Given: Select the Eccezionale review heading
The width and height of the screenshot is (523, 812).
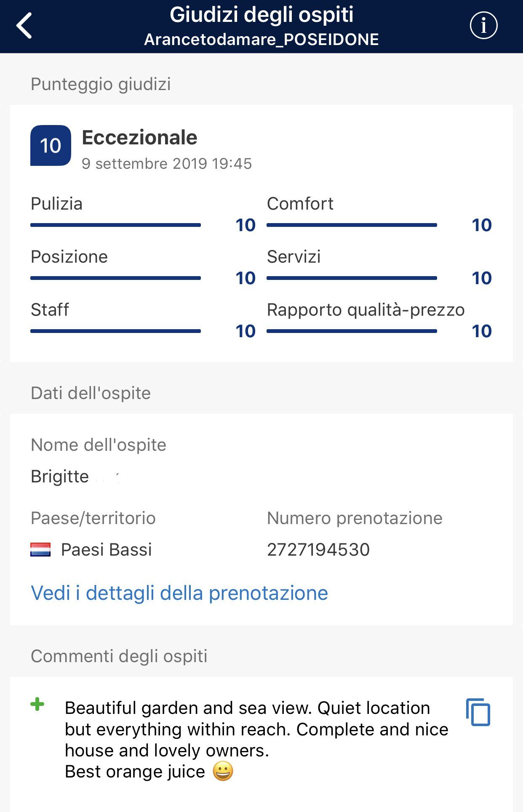Looking at the screenshot, I should click(x=139, y=138).
